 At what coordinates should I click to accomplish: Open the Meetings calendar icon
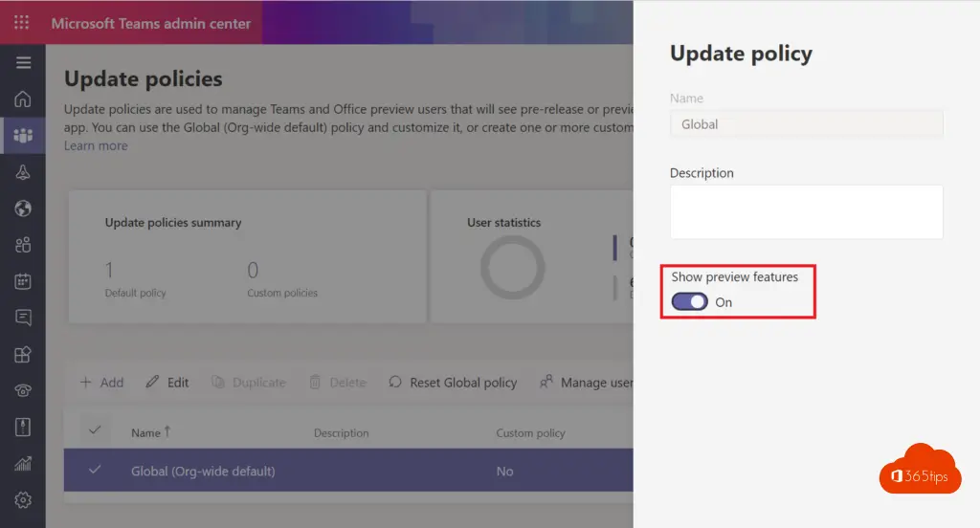click(23, 281)
